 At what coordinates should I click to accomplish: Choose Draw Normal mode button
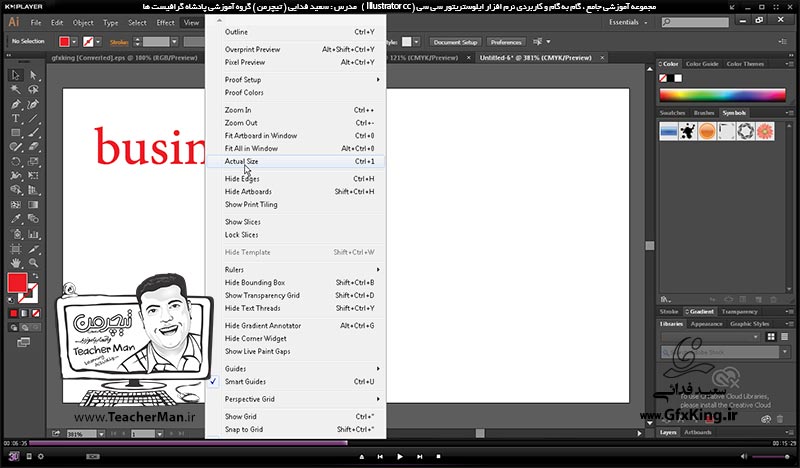tap(14, 328)
